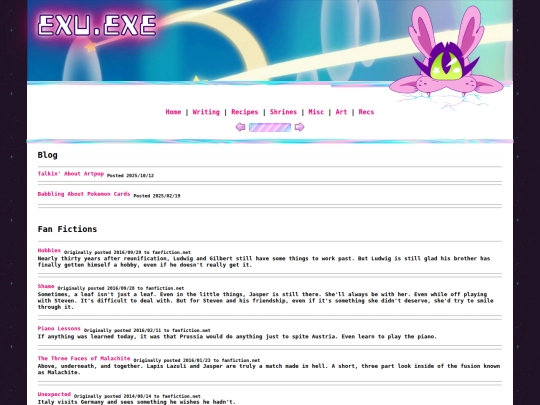Open the Art section
Image resolution: width=540 pixels, height=405 pixels.
click(341, 112)
